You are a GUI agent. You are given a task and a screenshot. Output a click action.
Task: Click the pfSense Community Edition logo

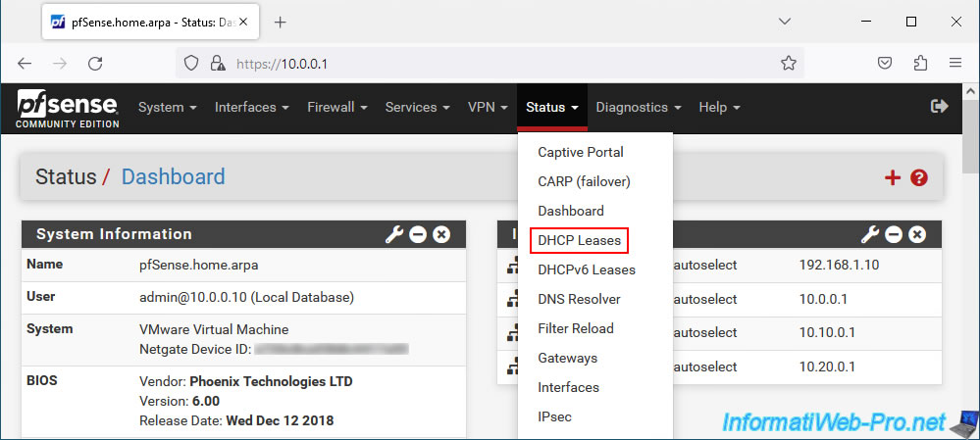68,109
